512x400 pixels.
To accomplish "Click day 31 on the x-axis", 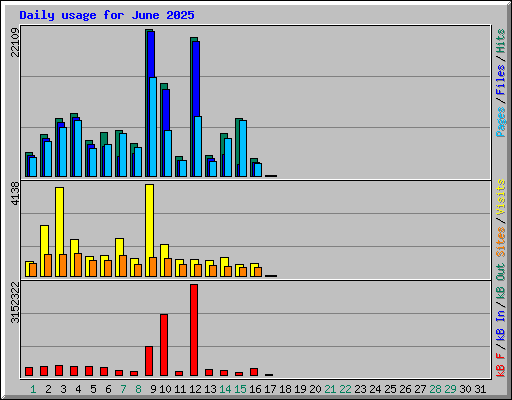I will point(480,389).
